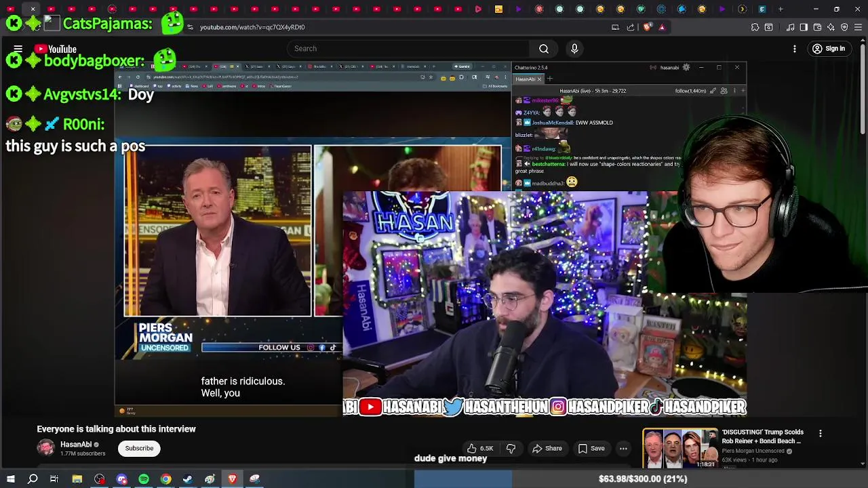Open YouTube settings three-dot menu beside Sign in
This screenshot has height=488, width=868.
[x=795, y=49]
